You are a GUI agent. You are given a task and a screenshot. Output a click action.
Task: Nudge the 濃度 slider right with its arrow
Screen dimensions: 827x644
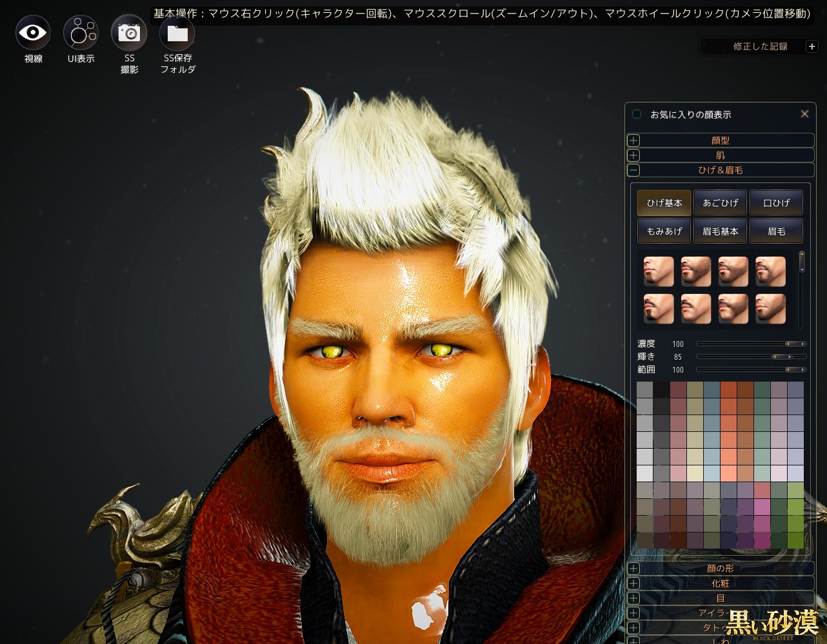tap(802, 344)
